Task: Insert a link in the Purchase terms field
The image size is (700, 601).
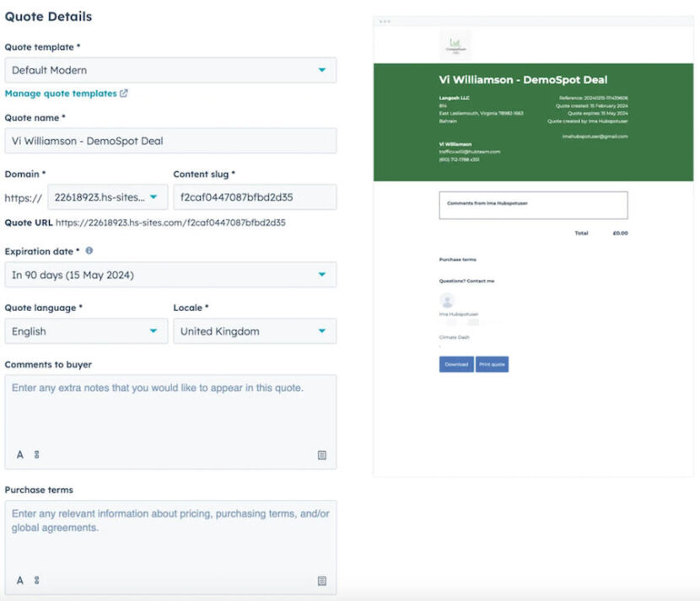Action: [x=37, y=580]
